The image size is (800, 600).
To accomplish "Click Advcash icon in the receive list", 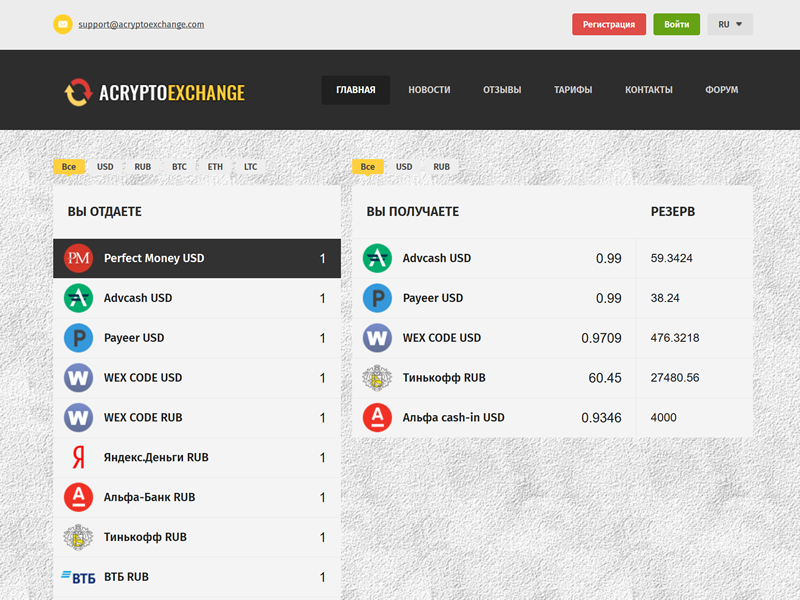I will [x=377, y=258].
